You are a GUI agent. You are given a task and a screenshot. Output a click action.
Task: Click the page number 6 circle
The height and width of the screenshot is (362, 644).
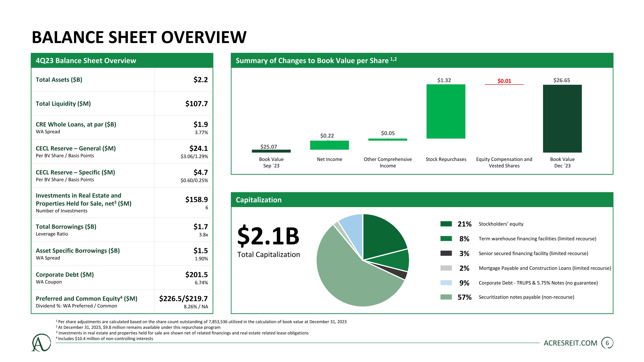[x=607, y=343]
